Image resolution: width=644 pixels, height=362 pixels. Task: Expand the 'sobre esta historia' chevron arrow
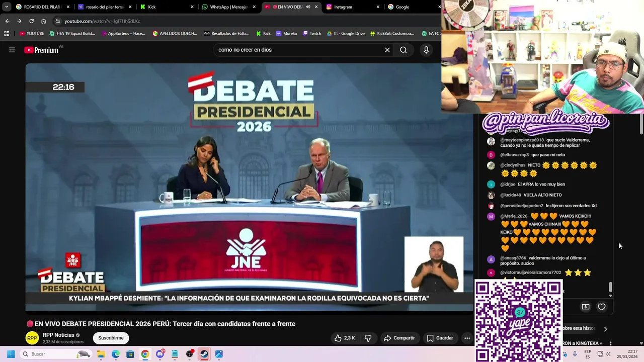click(605, 329)
